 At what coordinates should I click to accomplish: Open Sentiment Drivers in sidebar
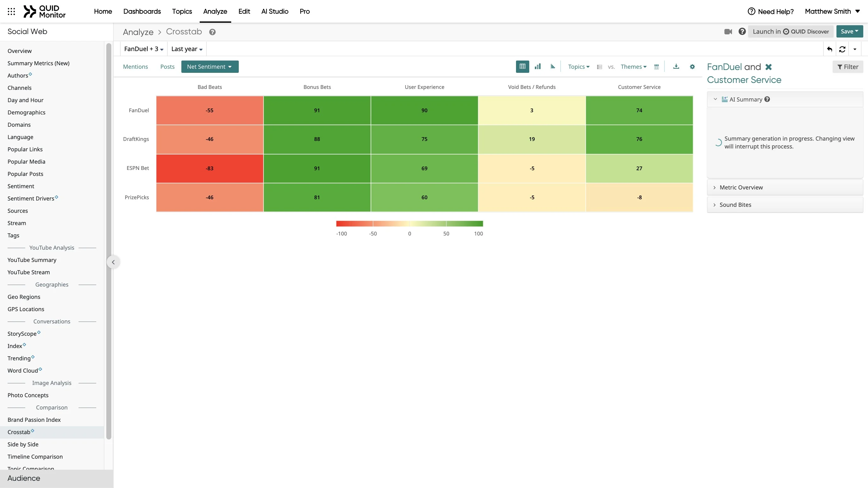pos(31,199)
